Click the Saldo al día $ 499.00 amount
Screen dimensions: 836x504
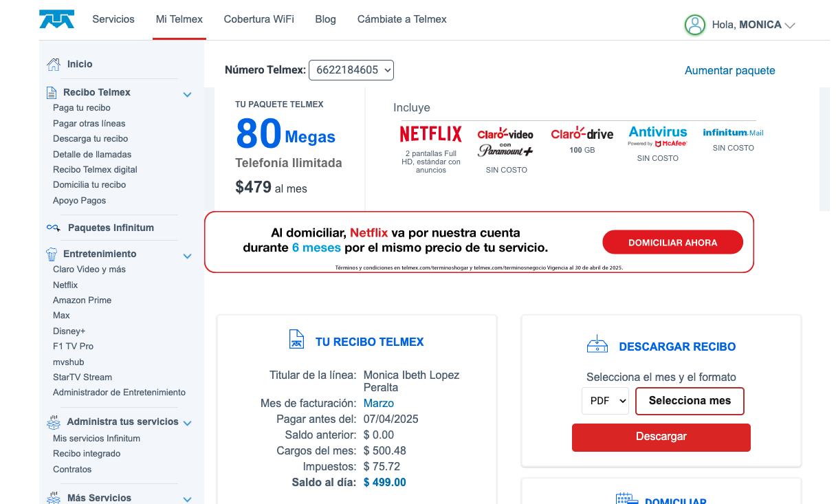click(385, 483)
